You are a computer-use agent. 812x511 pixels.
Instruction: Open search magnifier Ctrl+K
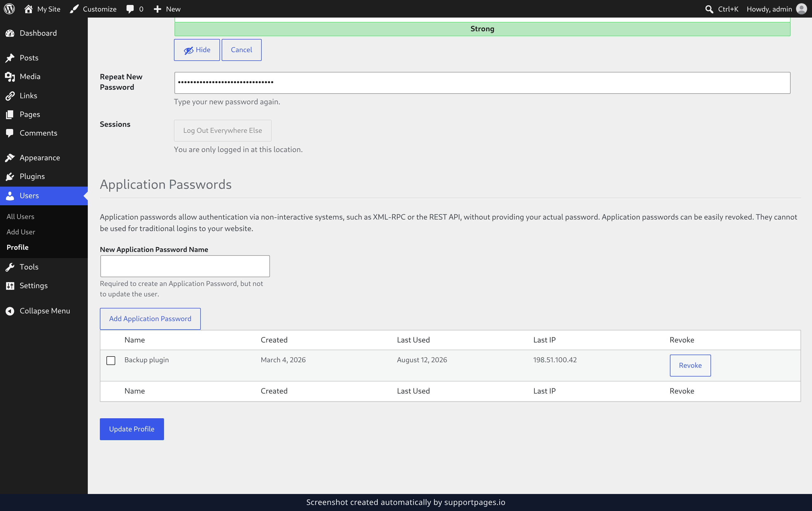(709, 9)
